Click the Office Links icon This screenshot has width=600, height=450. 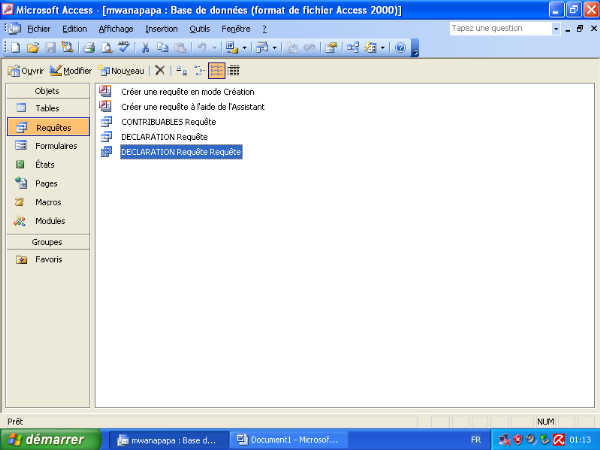coord(232,48)
